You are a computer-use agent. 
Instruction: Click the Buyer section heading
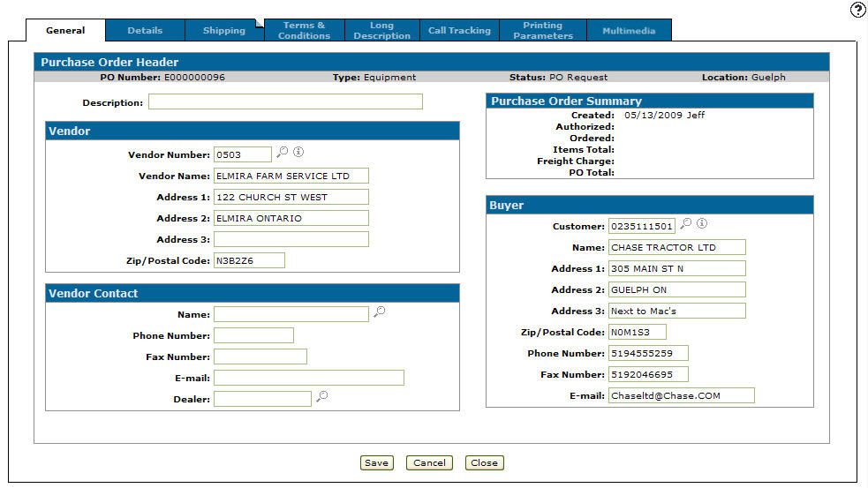[x=507, y=206]
